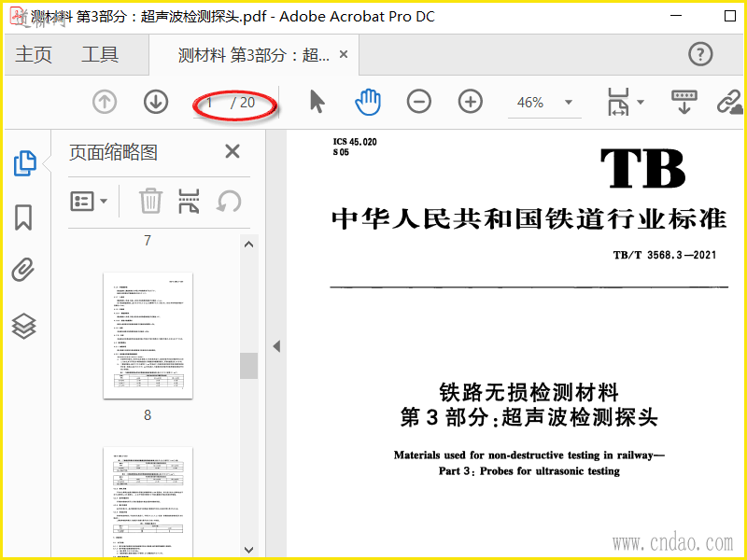Open the bookmarks panel icon

23,217
